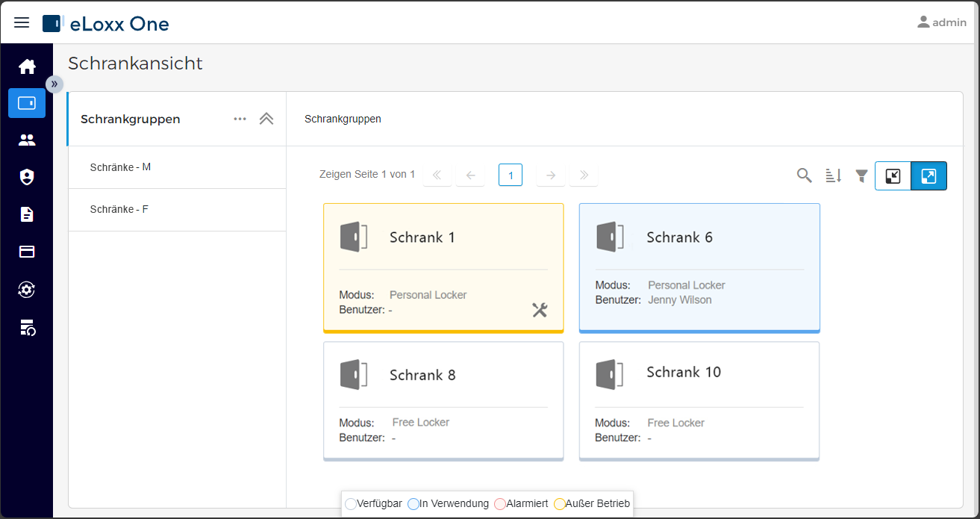Click the door icon of Schrank 8

pyautogui.click(x=354, y=374)
